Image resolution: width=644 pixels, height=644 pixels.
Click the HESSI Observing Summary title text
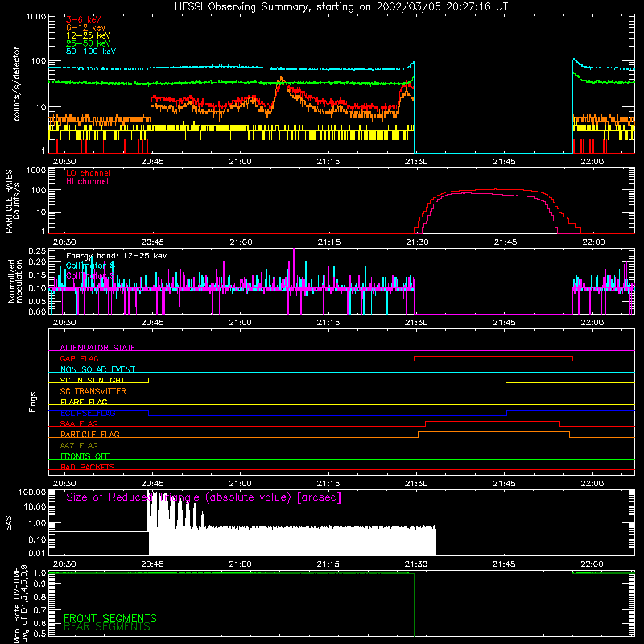point(341,6)
